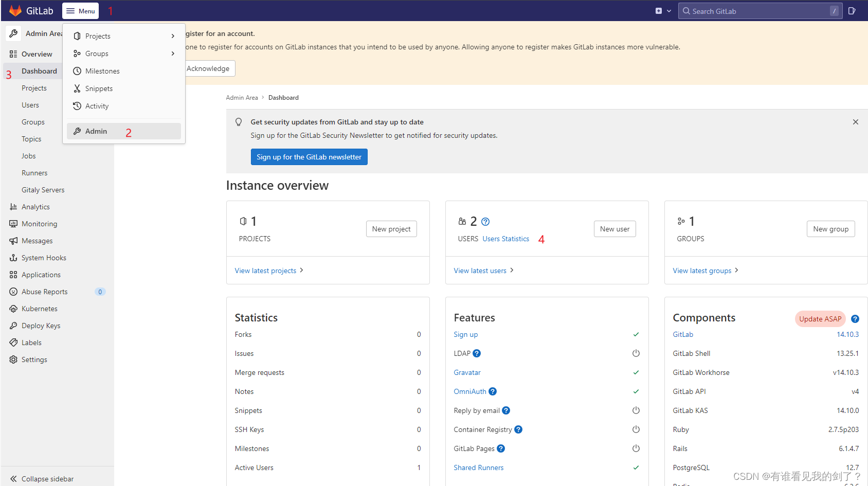This screenshot has height=486, width=868.
Task: View latest users link
Action: tap(483, 271)
